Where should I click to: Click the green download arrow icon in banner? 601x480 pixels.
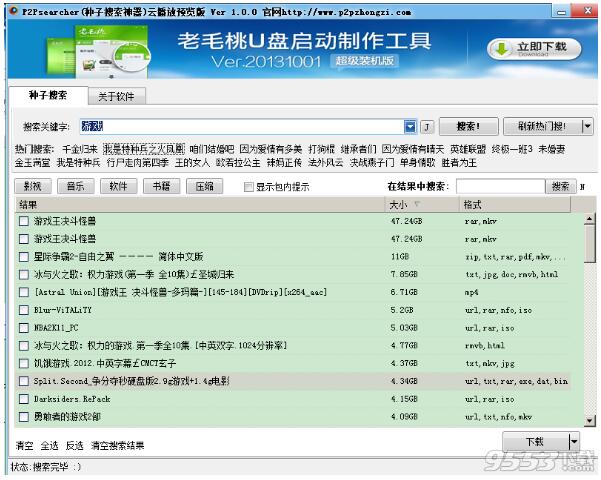[501, 49]
